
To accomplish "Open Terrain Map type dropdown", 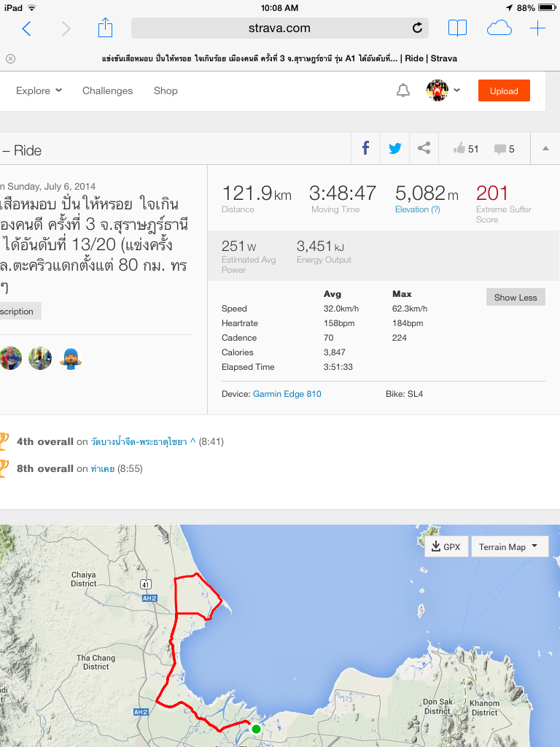I will (x=510, y=547).
